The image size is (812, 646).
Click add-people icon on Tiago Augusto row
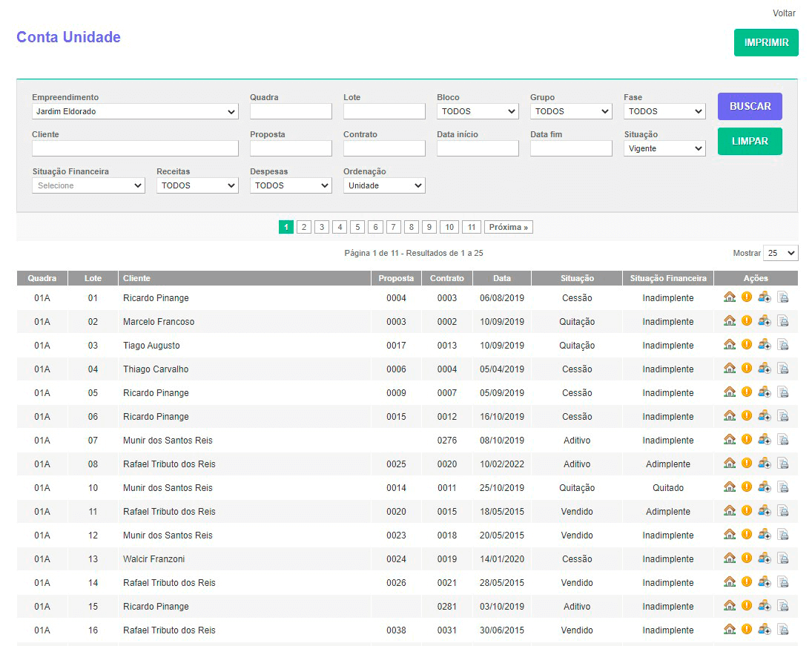(765, 345)
